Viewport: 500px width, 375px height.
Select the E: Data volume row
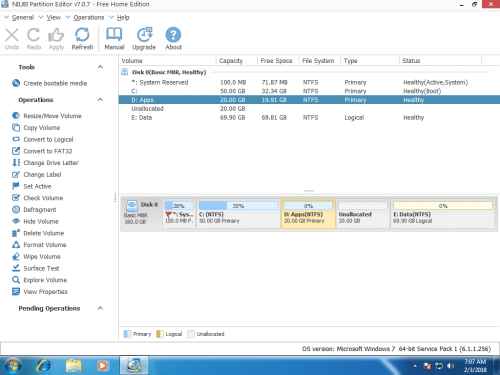pyautogui.click(x=309, y=117)
